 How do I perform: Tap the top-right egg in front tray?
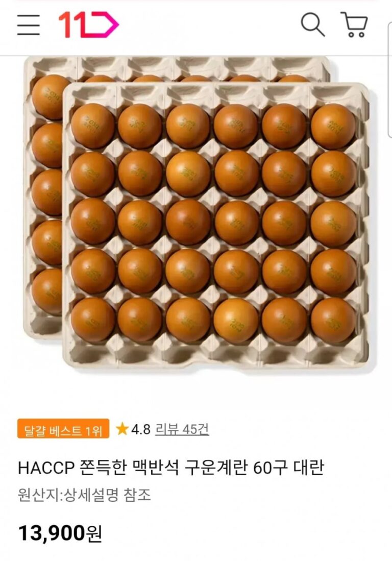tap(333, 126)
